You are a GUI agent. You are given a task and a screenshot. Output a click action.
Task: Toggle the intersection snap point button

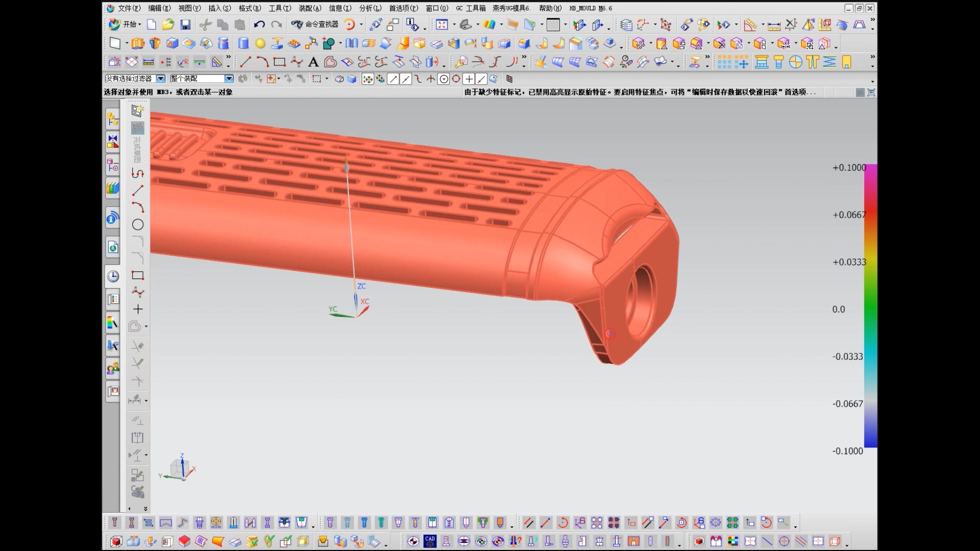[431, 79]
